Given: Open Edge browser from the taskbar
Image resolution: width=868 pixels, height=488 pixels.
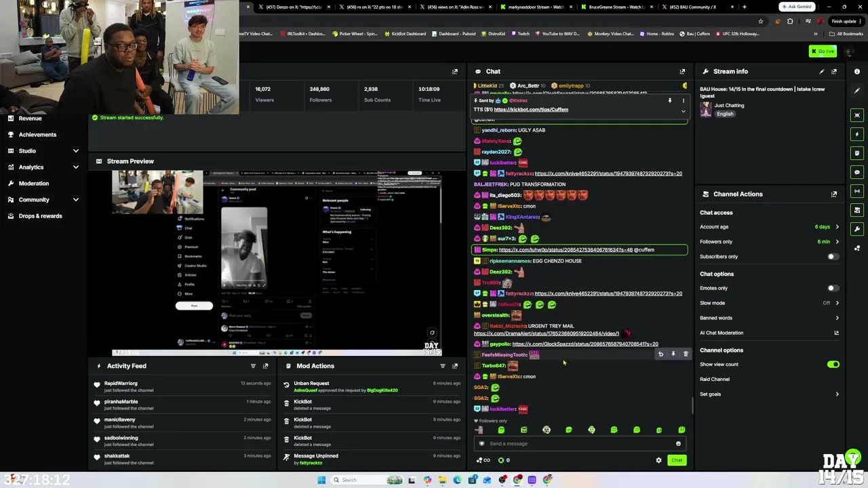Looking at the screenshot, I should pyautogui.click(x=457, y=480).
